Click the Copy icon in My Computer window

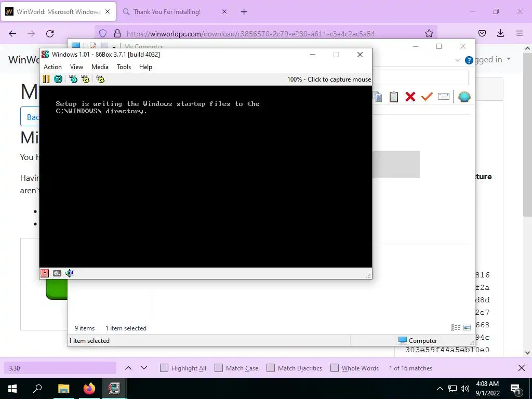(x=377, y=97)
